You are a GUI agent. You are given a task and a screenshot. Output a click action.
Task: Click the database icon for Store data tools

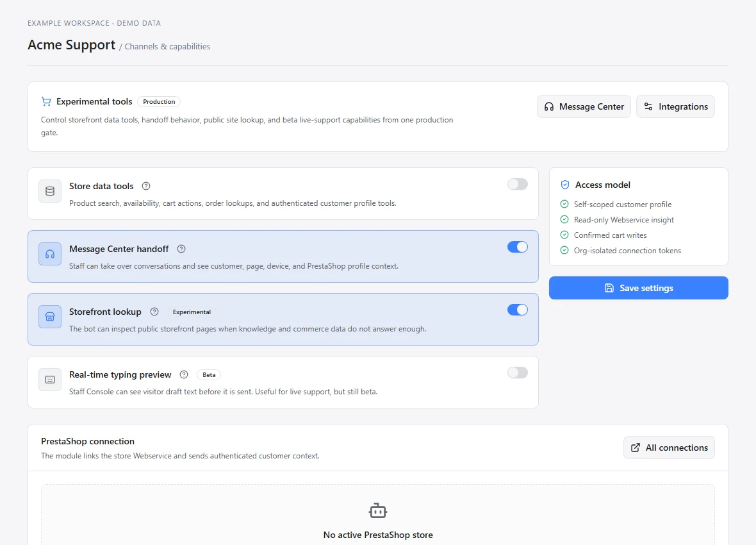(50, 191)
